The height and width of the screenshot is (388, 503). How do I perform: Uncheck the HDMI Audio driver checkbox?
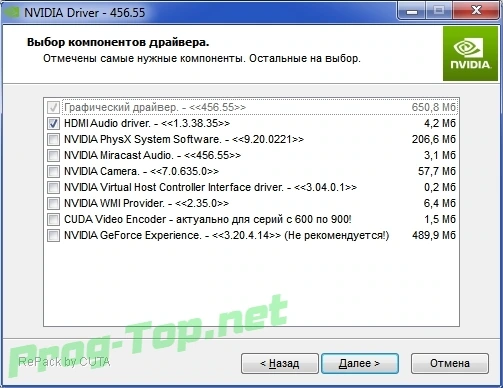[53, 123]
